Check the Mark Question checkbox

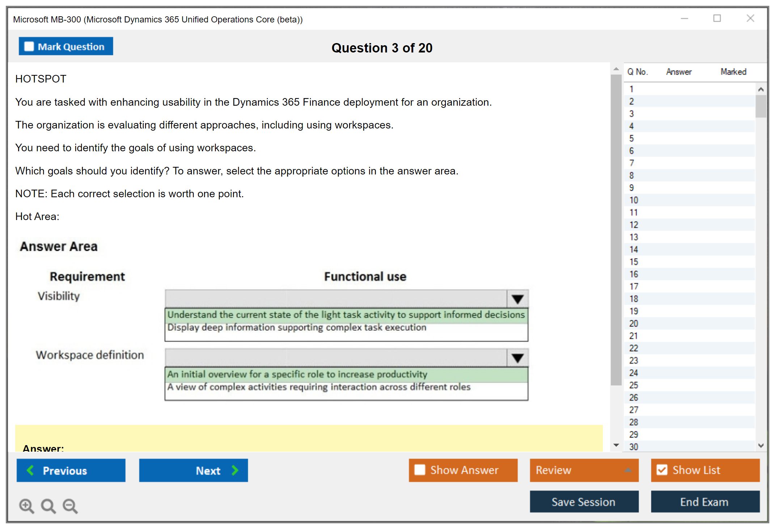[x=29, y=46]
